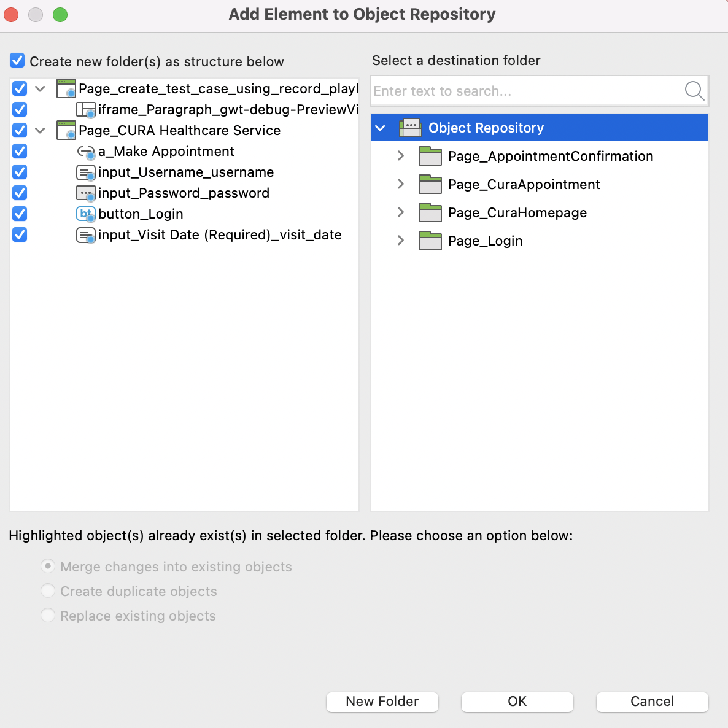Click the password field icon beside input_Password_password

pos(86,193)
